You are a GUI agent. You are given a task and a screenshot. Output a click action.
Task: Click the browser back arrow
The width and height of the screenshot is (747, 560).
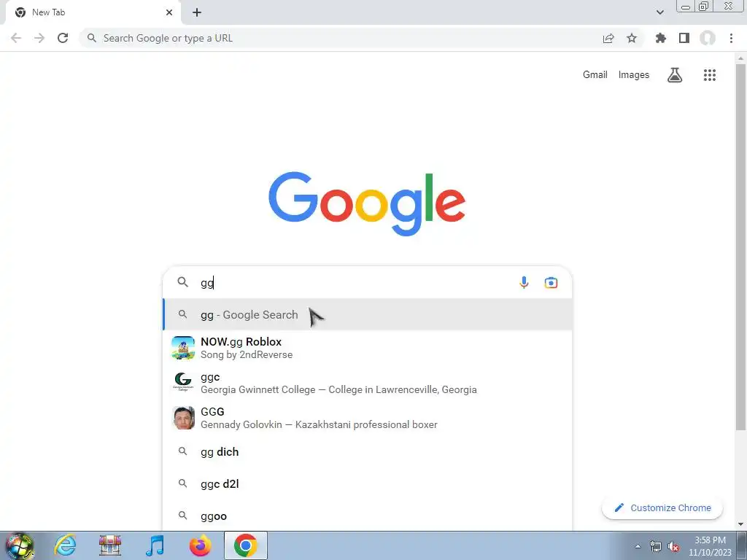click(x=16, y=38)
